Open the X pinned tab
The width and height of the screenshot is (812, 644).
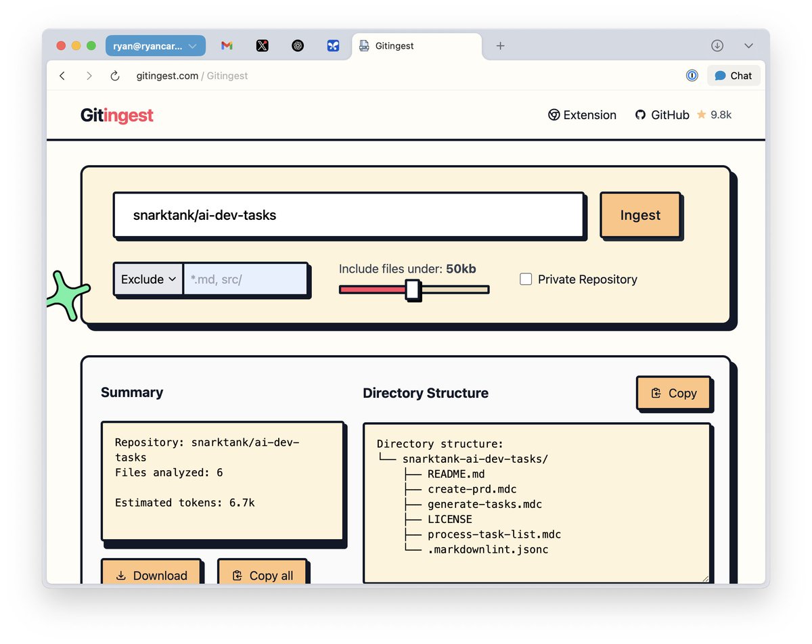[263, 46]
